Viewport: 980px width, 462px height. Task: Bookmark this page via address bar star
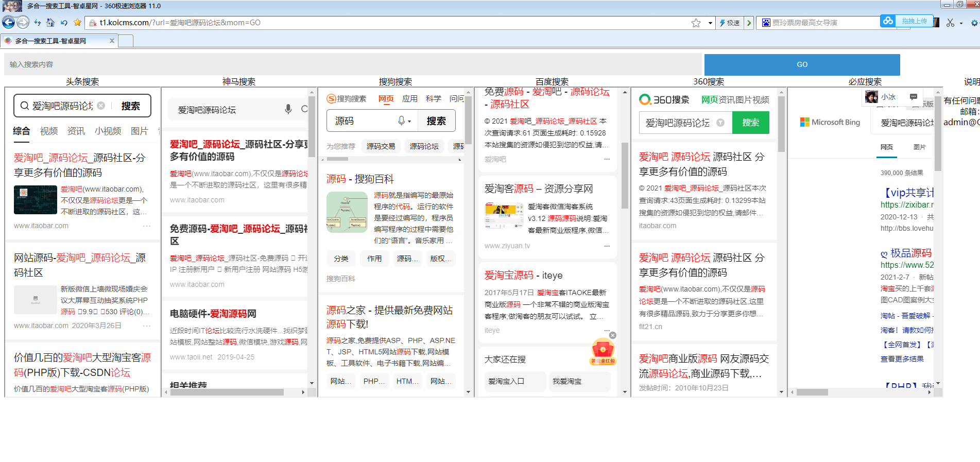pyautogui.click(x=696, y=23)
